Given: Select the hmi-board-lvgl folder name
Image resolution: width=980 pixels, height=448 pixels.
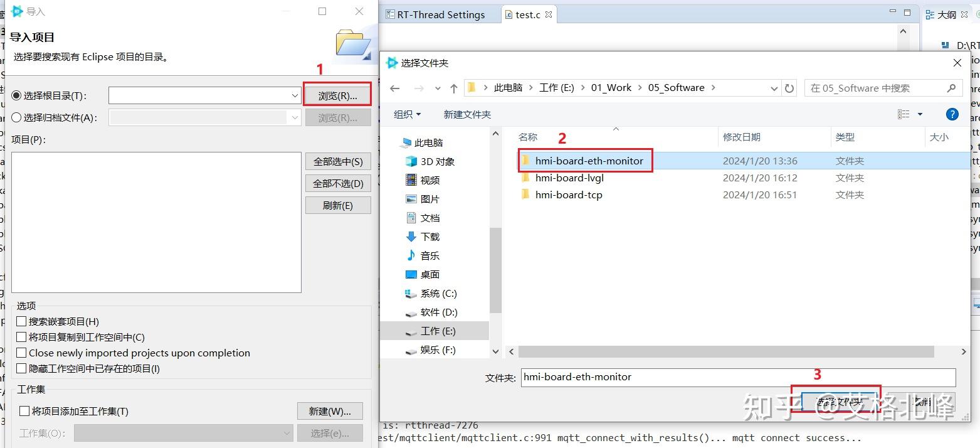Looking at the screenshot, I should (x=569, y=178).
